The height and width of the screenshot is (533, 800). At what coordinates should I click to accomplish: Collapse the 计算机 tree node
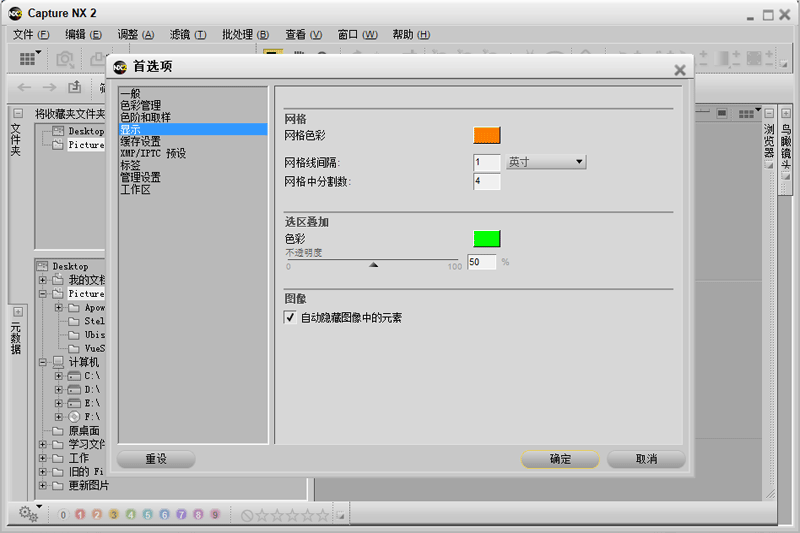click(43, 362)
